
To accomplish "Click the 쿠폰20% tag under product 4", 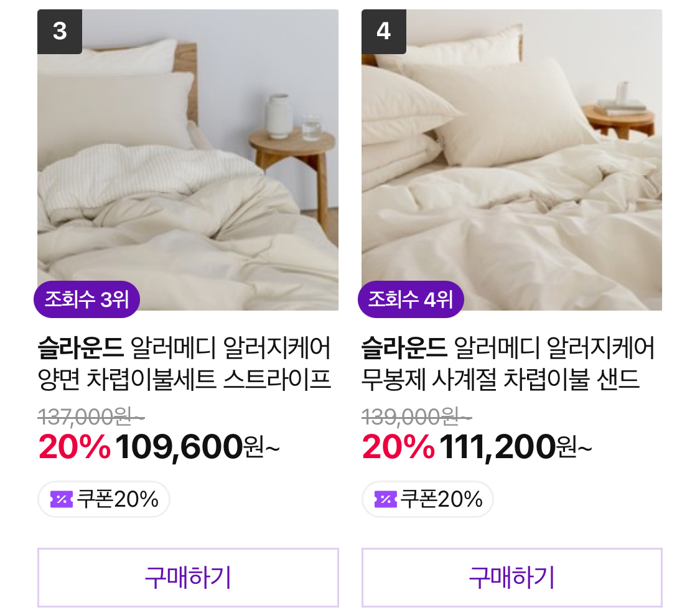I will (428, 499).
